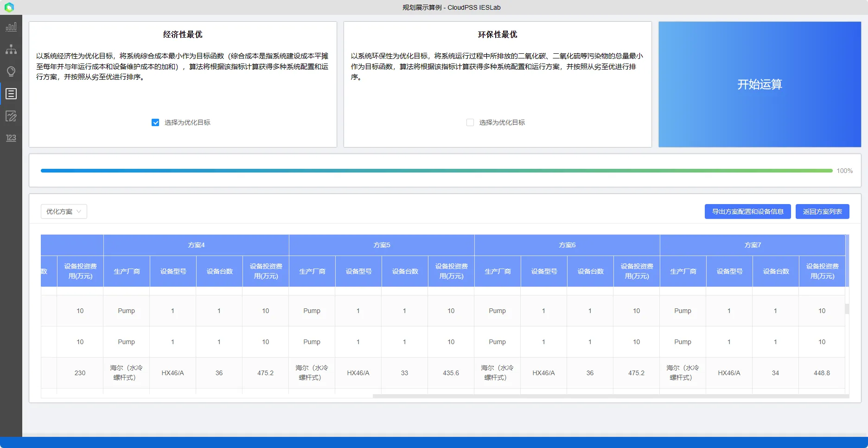Click the 方案4 column group header
This screenshot has height=448, width=868.
click(x=196, y=245)
